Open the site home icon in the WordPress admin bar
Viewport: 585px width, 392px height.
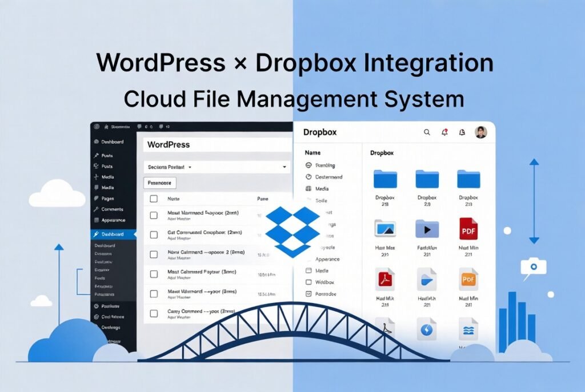[106, 127]
